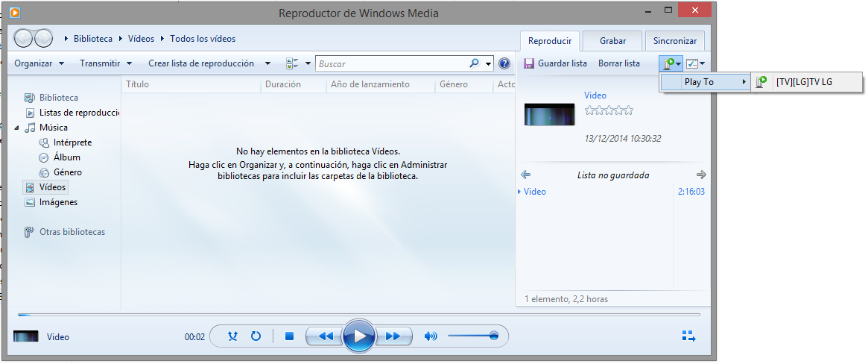Open the list options dropdown arrow
Viewport: 868px width, 364px height.
point(702,63)
